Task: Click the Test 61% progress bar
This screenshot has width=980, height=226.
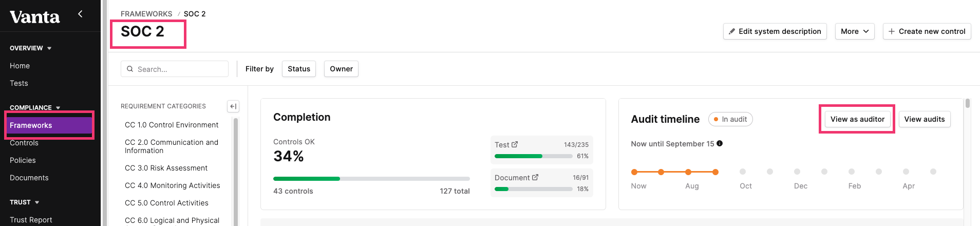Action: click(534, 156)
